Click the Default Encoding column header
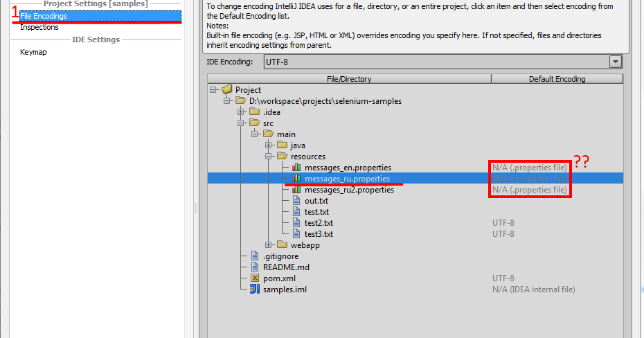This screenshot has width=644, height=338. coord(557,79)
